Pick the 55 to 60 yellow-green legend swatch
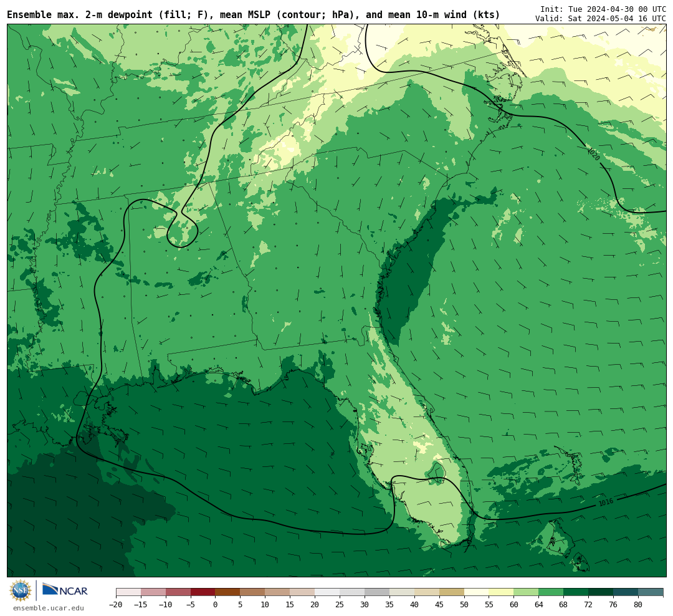 pyautogui.click(x=502, y=592)
